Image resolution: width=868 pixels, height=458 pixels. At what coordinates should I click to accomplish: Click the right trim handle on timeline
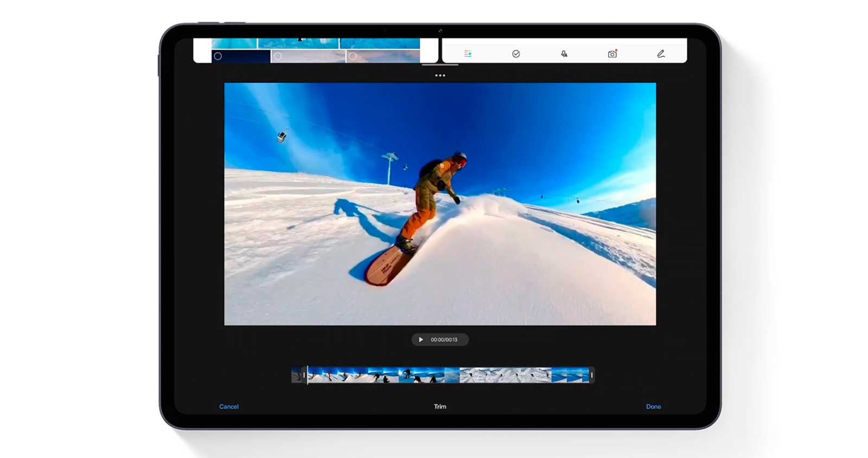pyautogui.click(x=592, y=375)
